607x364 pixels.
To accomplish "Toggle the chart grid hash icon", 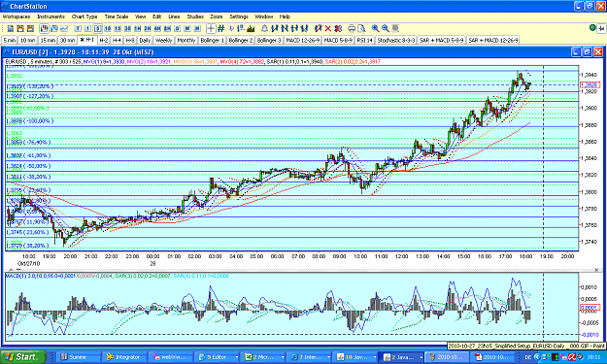I will tap(221, 28).
